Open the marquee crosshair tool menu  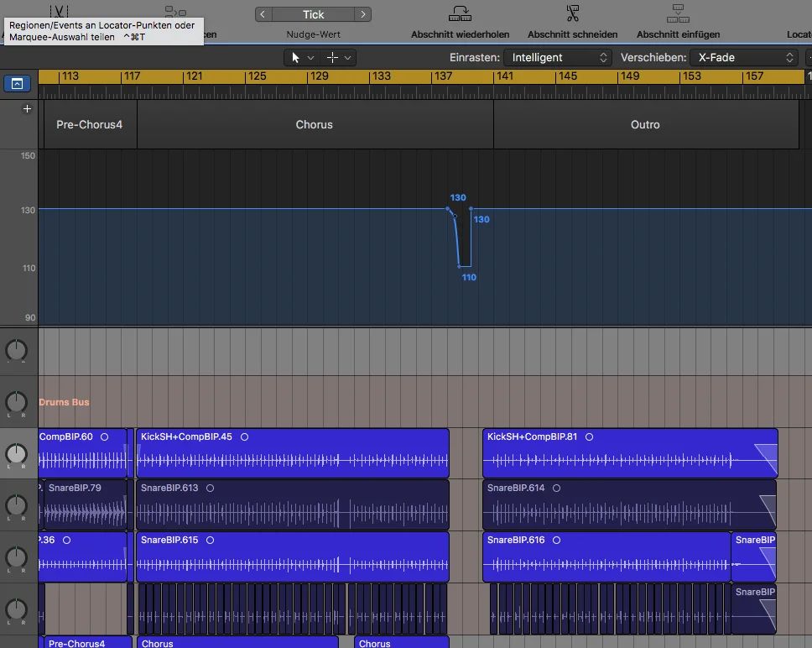point(339,57)
